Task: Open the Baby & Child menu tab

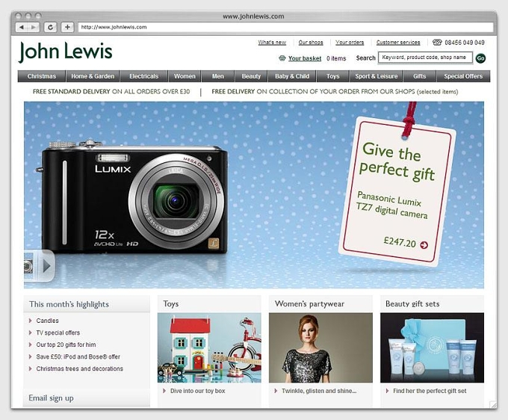Action: click(x=292, y=76)
